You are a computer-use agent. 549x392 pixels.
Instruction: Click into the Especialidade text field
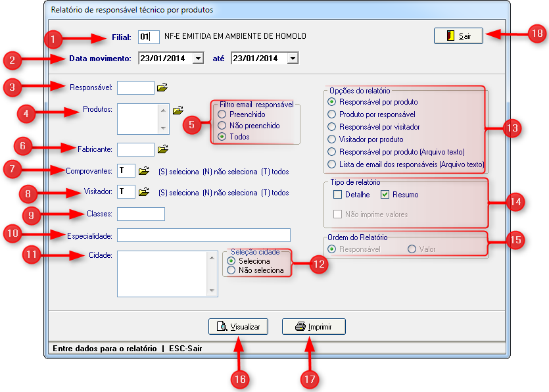pos(204,235)
